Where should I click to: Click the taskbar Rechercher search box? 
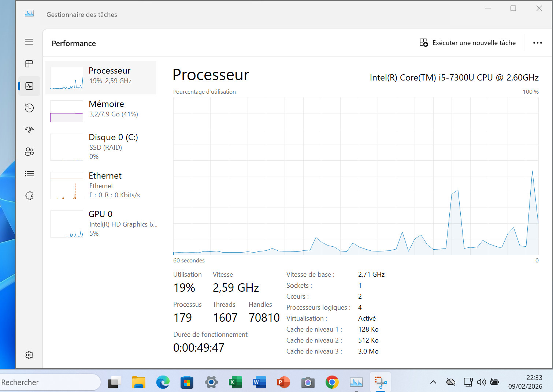coord(50,382)
